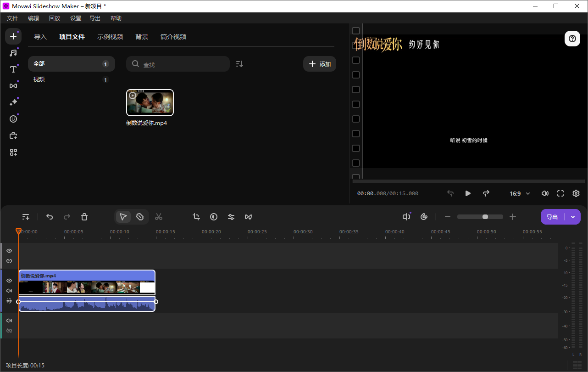Redo the last action

[x=67, y=217]
